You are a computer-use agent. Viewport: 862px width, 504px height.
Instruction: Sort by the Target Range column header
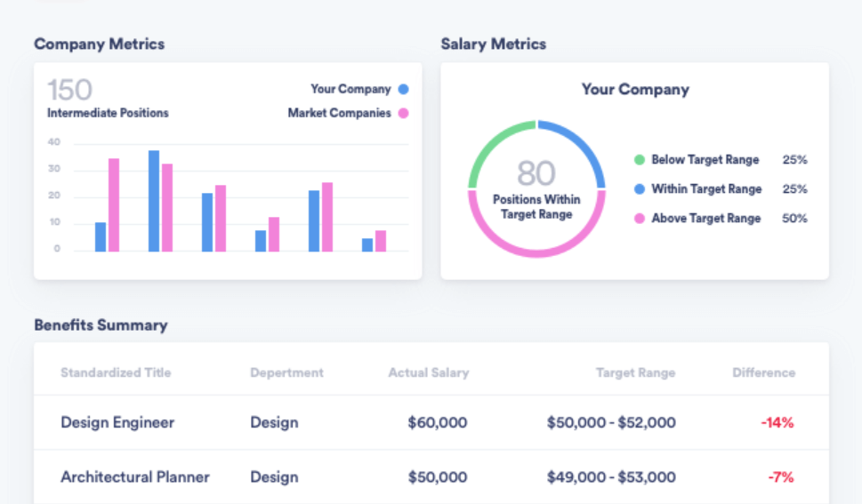(635, 372)
